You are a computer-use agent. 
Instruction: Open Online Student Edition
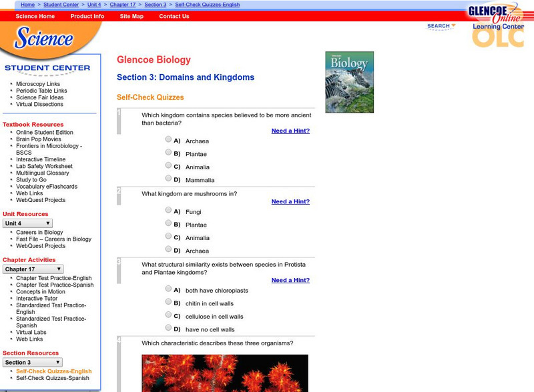45,132
